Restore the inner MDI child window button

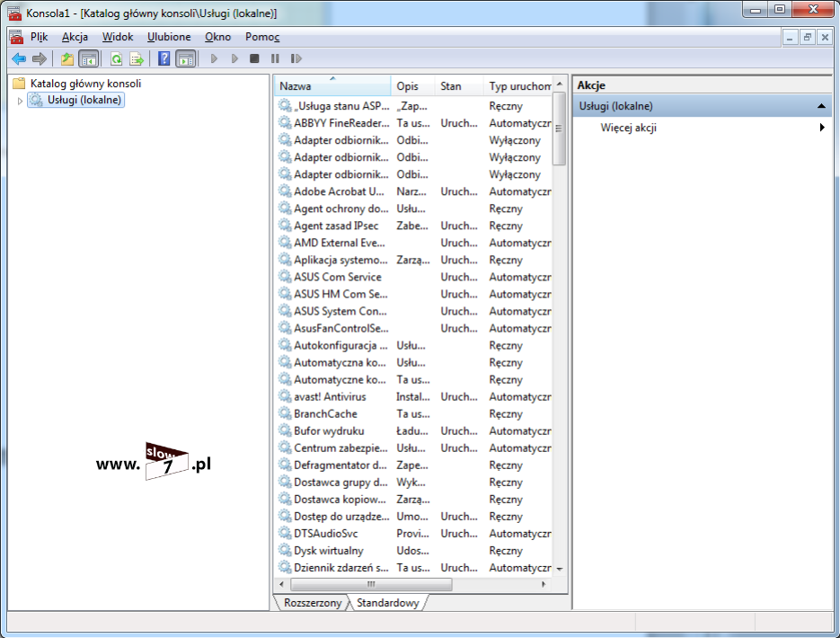coord(808,37)
